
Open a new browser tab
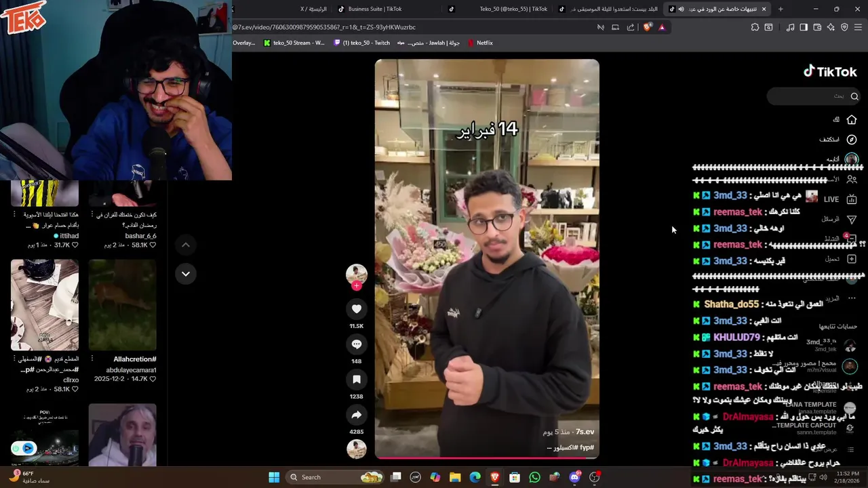[781, 9]
